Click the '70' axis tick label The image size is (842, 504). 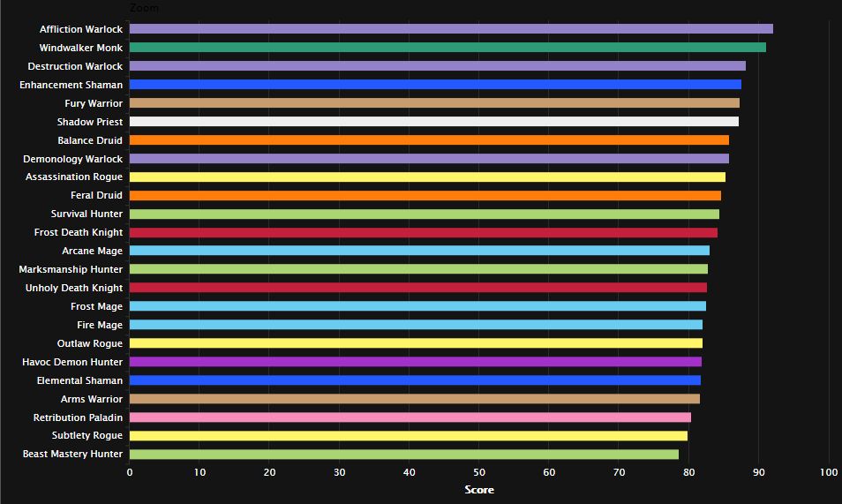tap(619, 472)
